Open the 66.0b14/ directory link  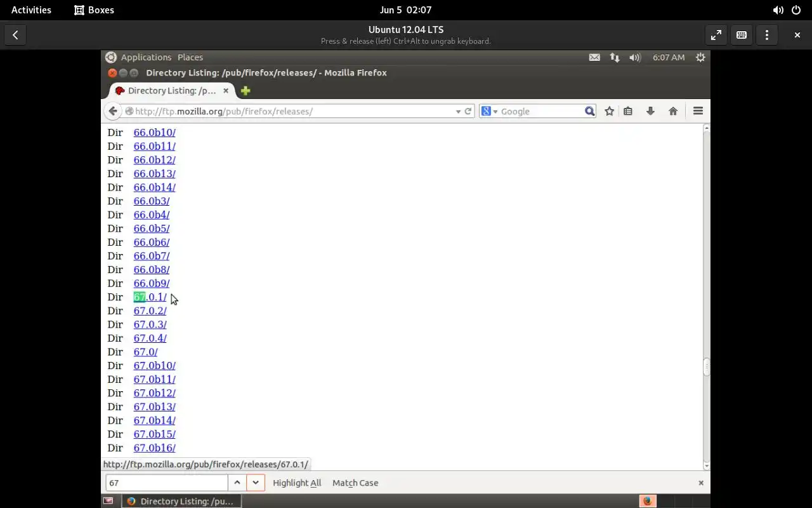click(154, 187)
